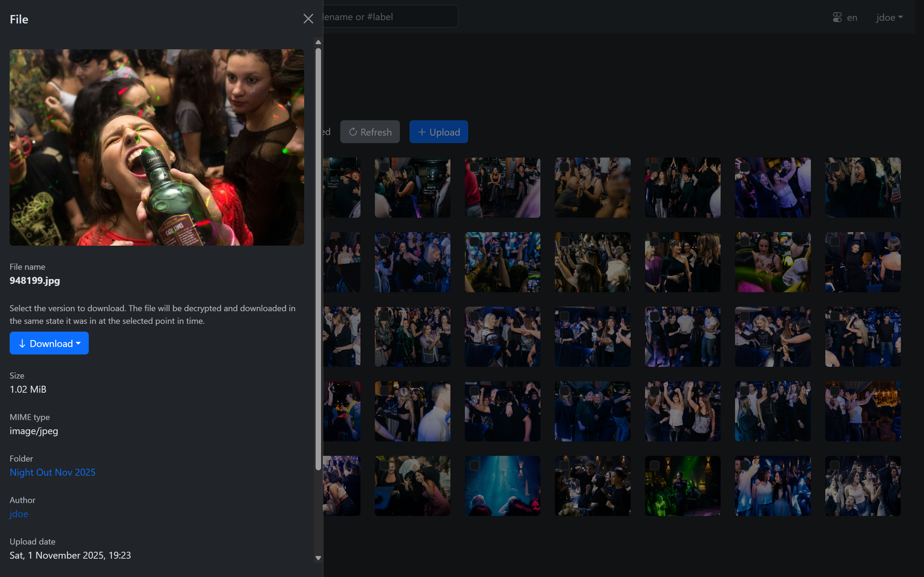Open the Download version dropdown caret
Viewport: 924px width, 577px height.
[79, 343]
